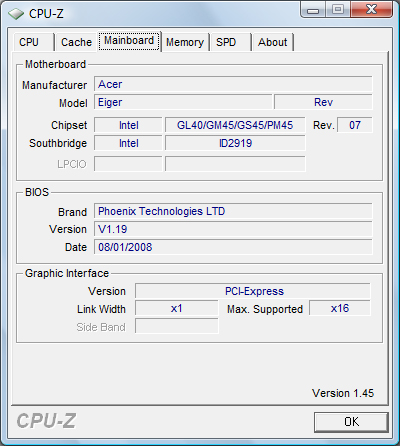Image resolution: width=400 pixels, height=446 pixels.
Task: Click the chipset Rev. label
Action: tap(324, 125)
